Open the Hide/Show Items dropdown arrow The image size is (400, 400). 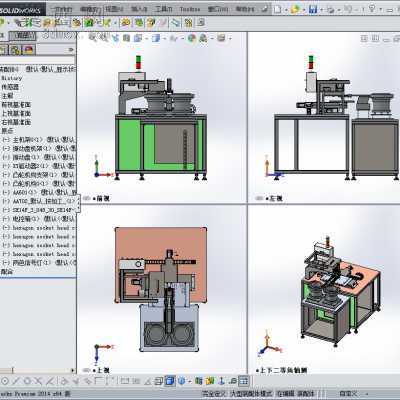[x=182, y=39]
